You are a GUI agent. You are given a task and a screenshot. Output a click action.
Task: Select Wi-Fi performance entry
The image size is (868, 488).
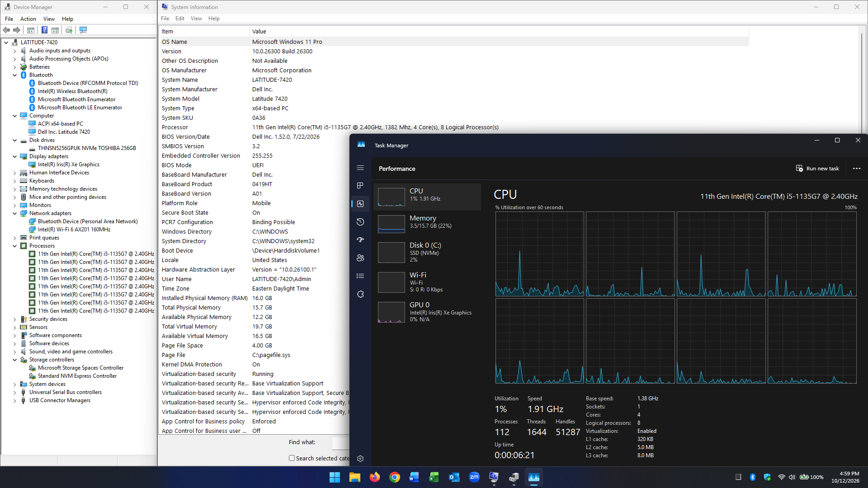pos(427,282)
